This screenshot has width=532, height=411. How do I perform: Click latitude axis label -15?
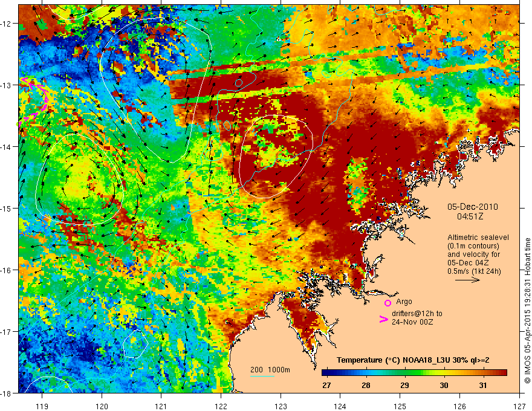pyautogui.click(x=7, y=208)
